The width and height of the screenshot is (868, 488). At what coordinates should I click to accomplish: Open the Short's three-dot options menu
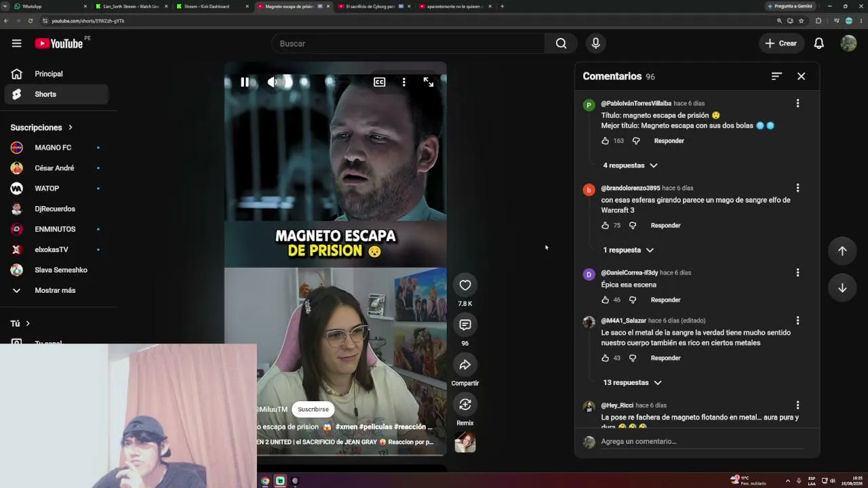coord(403,82)
